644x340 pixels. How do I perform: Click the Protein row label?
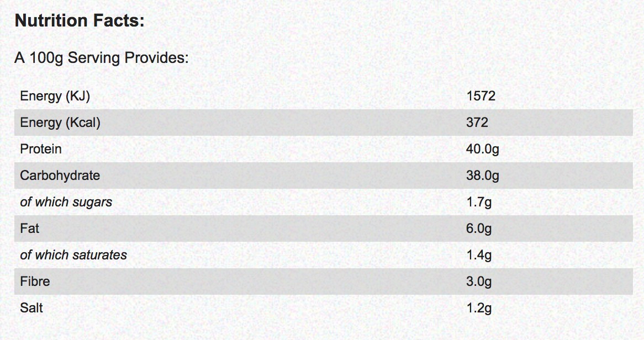(x=41, y=149)
